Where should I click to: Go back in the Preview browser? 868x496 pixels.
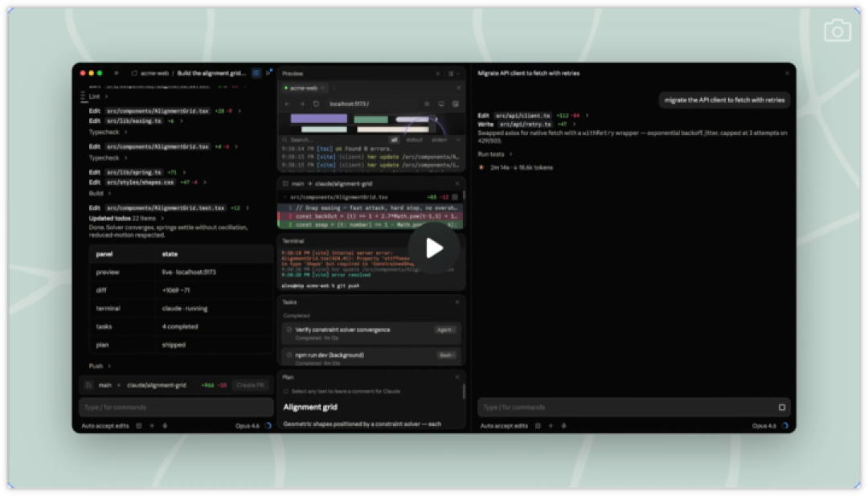point(287,104)
